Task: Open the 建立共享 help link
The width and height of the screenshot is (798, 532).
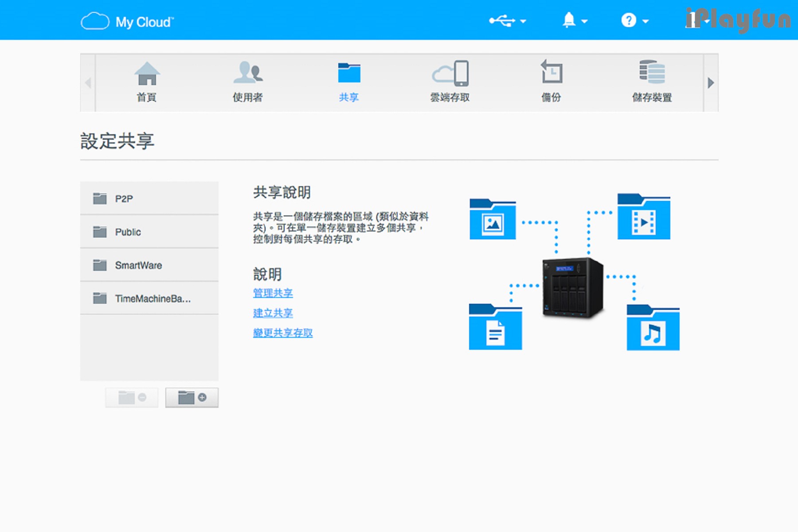Action: [x=273, y=313]
